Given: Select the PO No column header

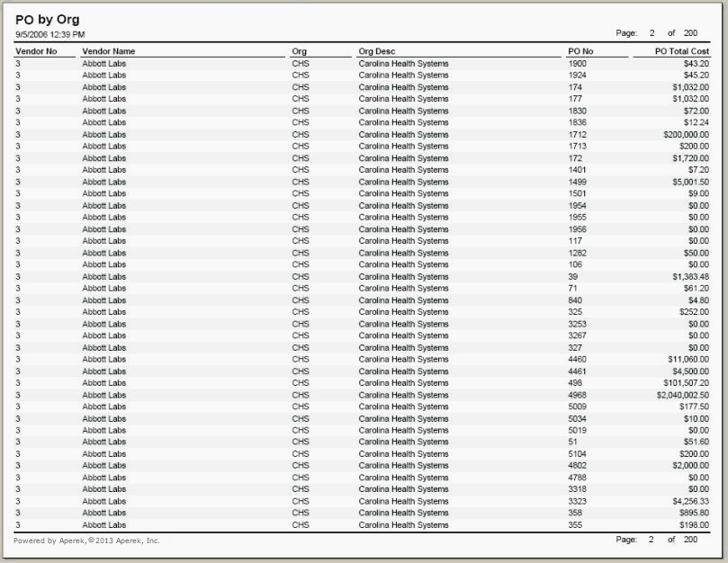Looking at the screenshot, I should 580,52.
